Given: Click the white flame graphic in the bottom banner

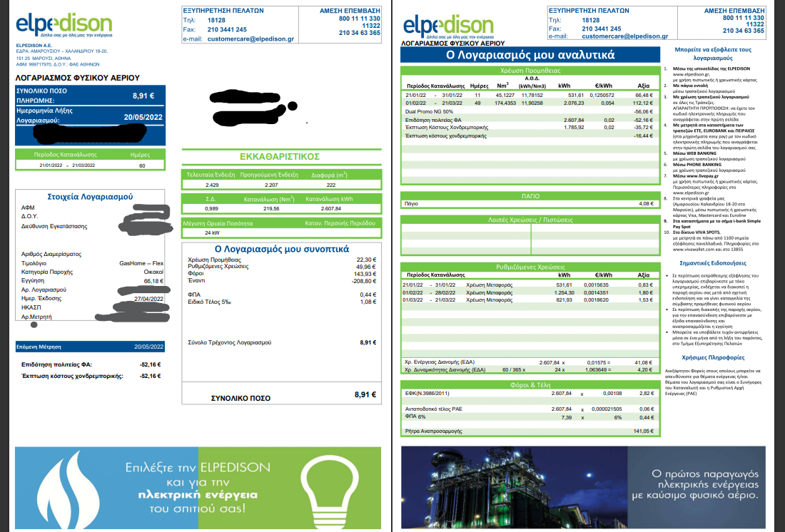Looking at the screenshot, I should [x=69, y=488].
